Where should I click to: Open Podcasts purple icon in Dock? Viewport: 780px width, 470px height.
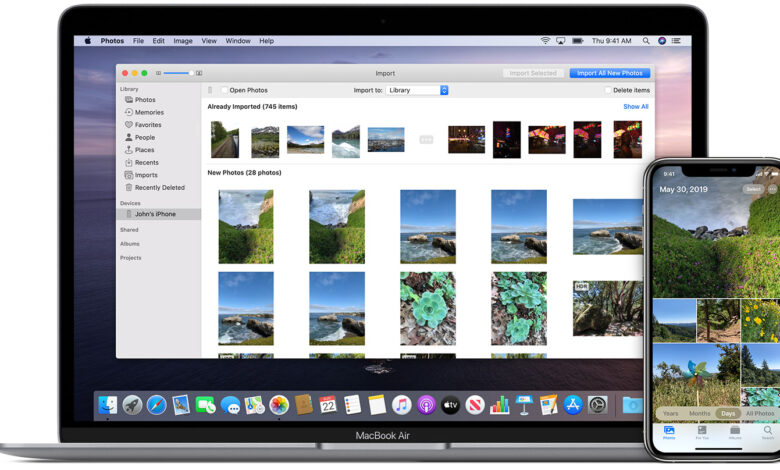coord(426,405)
